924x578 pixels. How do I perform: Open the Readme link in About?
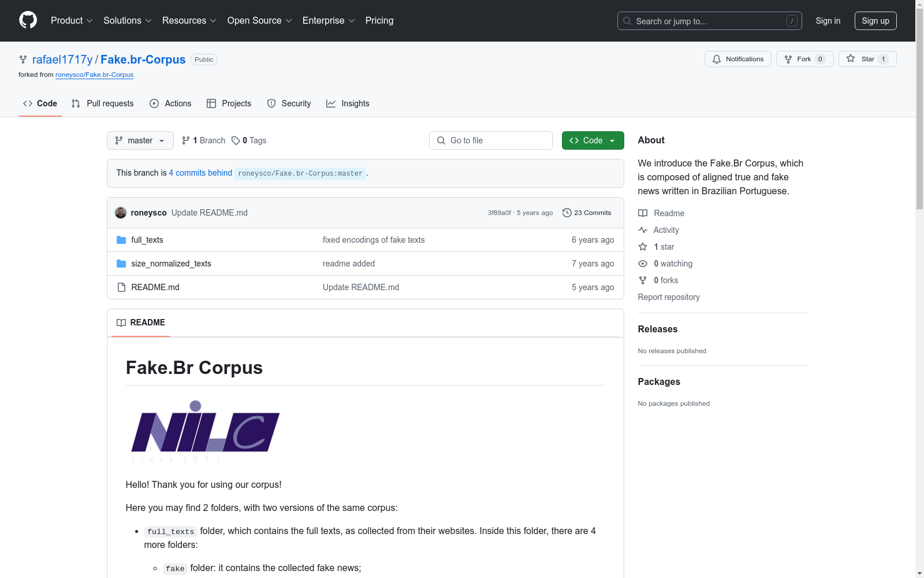[x=661, y=213]
